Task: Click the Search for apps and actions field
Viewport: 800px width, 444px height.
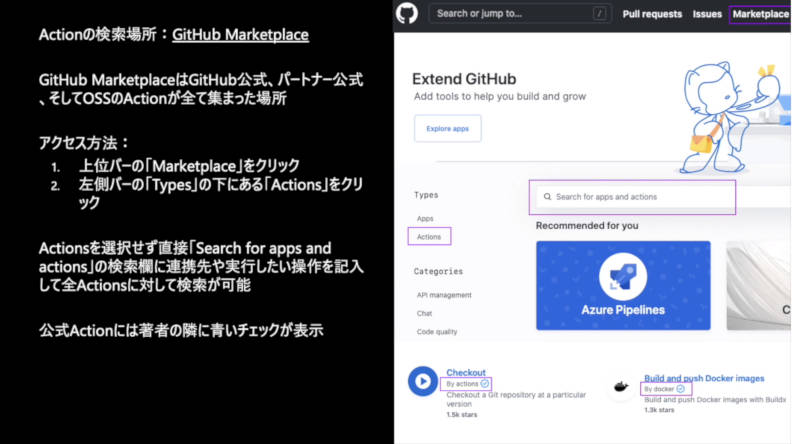Action: (636, 197)
